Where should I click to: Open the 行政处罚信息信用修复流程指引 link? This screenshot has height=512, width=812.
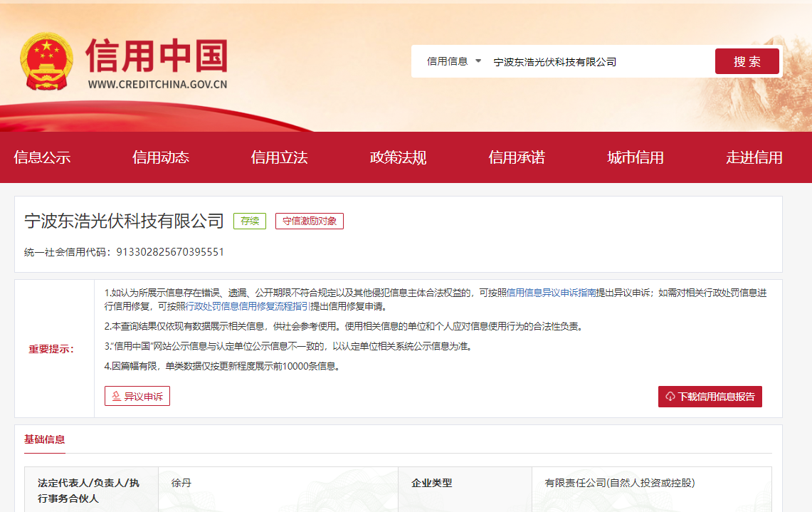click(247, 306)
